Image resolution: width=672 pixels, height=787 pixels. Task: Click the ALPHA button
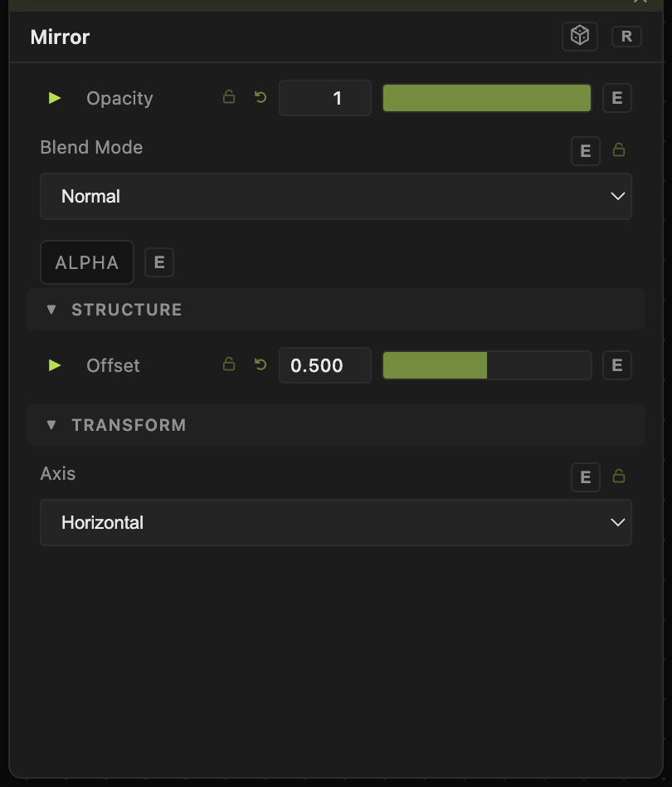tap(87, 262)
